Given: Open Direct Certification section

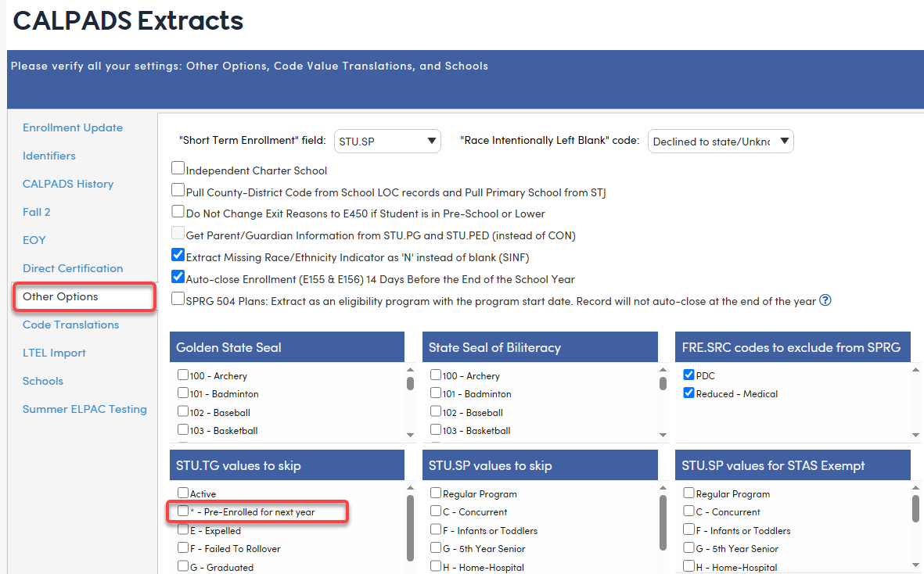Looking at the screenshot, I should click(73, 268).
